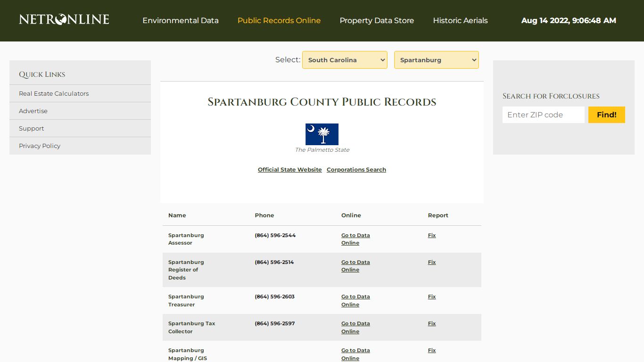Click the Phone column header
This screenshot has height=362, width=644.
pyautogui.click(x=264, y=215)
